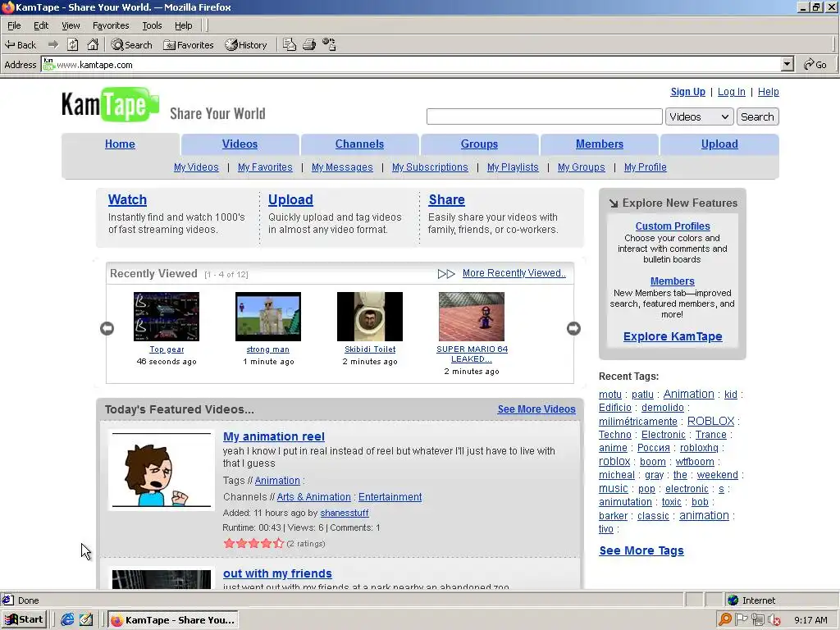840x630 pixels.
Task: Click the volume icon in system tray
Action: pyautogui.click(x=774, y=620)
